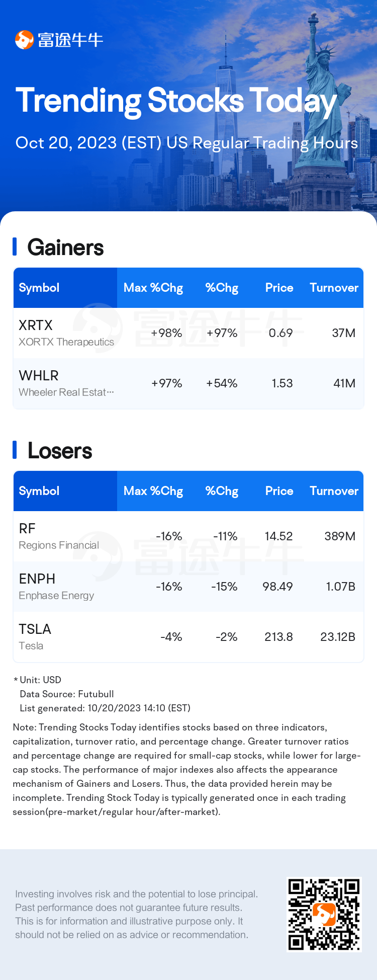Viewport: 377px width, 980px height.
Task: Click Price header in Losers table
Action: [279, 491]
